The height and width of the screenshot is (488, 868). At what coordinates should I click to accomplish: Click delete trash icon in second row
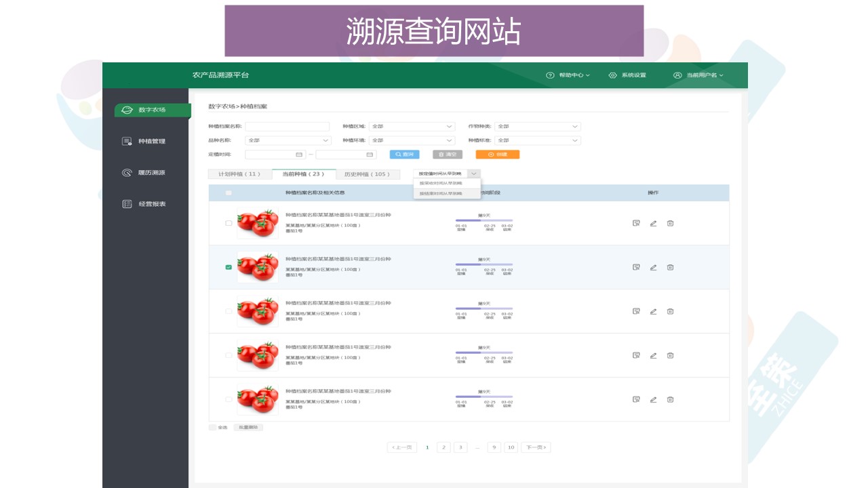click(x=670, y=267)
